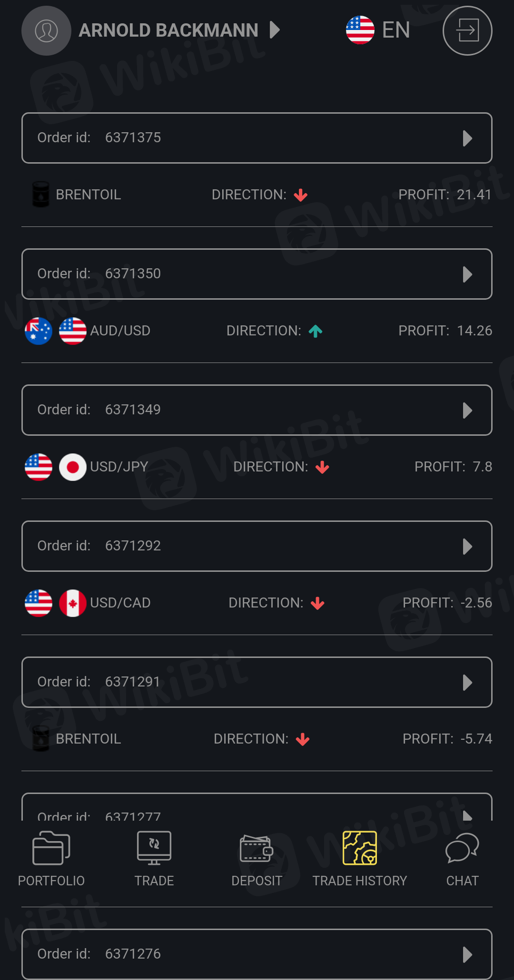Click the user profile avatar icon
Screen dimensions: 514x980
point(46,31)
